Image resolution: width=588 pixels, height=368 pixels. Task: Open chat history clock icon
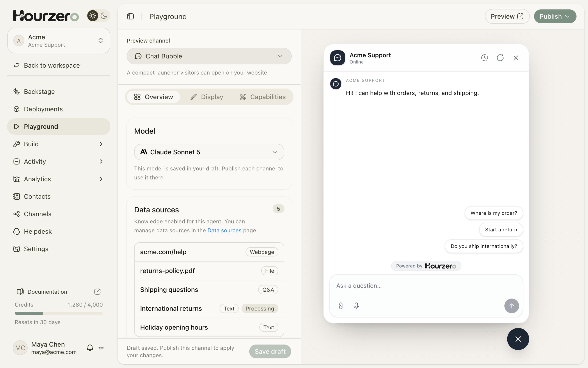tap(484, 58)
